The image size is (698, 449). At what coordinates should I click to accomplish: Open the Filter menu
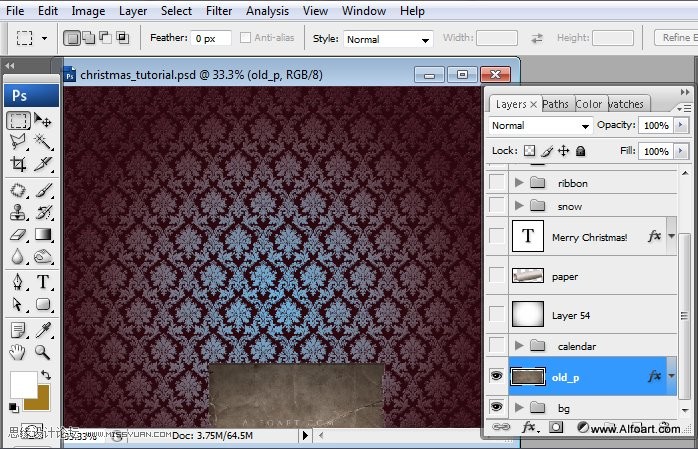[219, 11]
